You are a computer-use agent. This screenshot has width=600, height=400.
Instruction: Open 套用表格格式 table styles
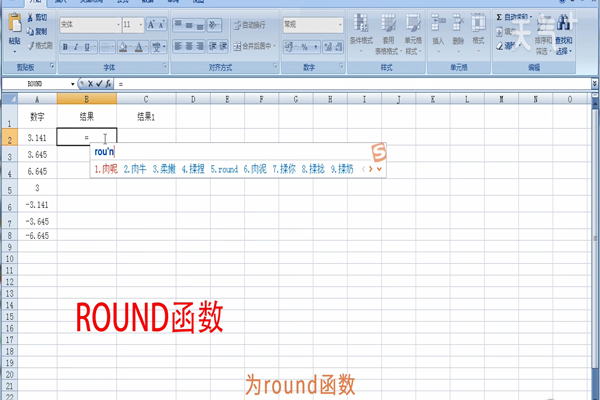pyautogui.click(x=388, y=34)
